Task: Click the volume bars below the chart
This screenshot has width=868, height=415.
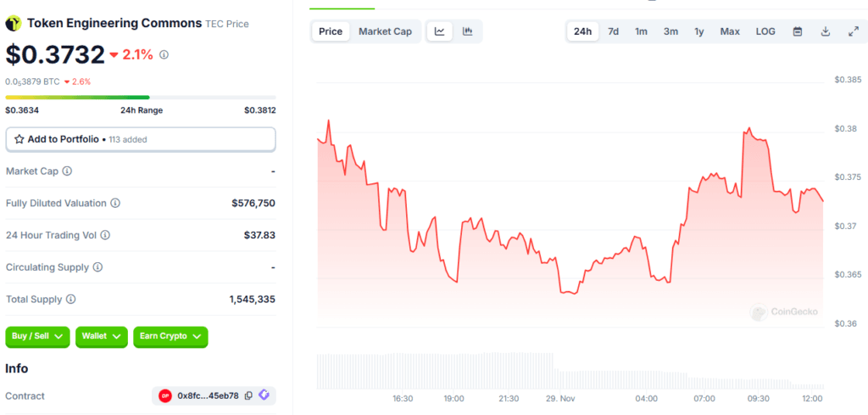Action: (x=570, y=371)
